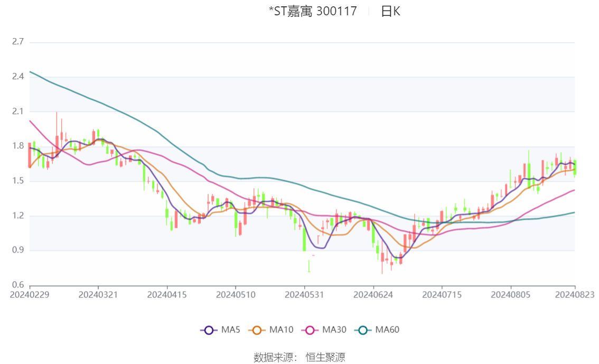Screen dimensions: 599x364
Task: Select the 20240510 date axis label
Action: (236, 295)
